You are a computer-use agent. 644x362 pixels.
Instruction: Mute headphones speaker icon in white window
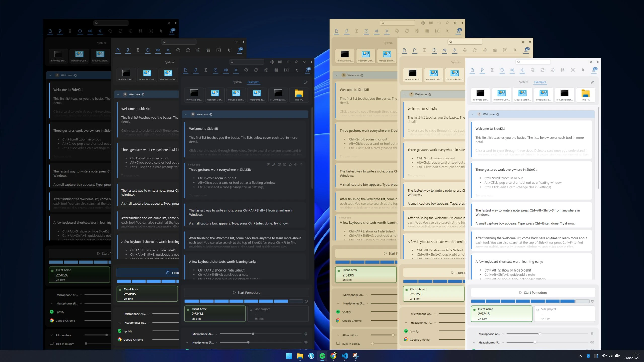[x=592, y=342]
